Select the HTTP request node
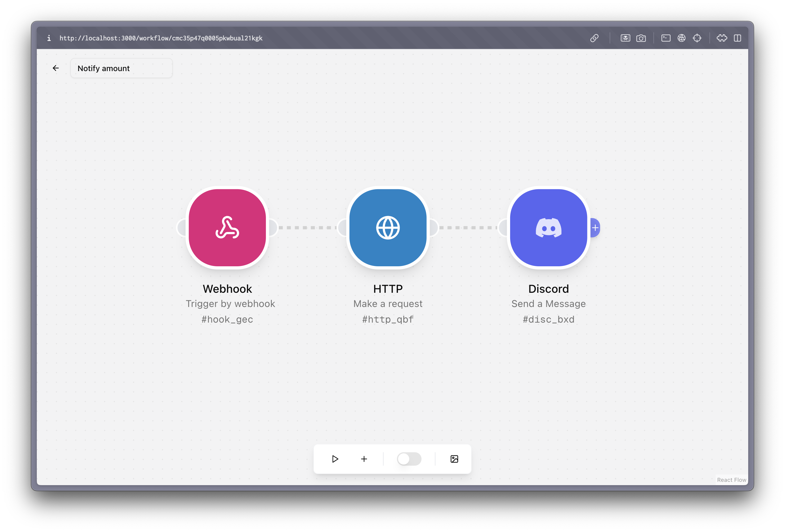Screen dimensions: 785x532 click(388, 228)
